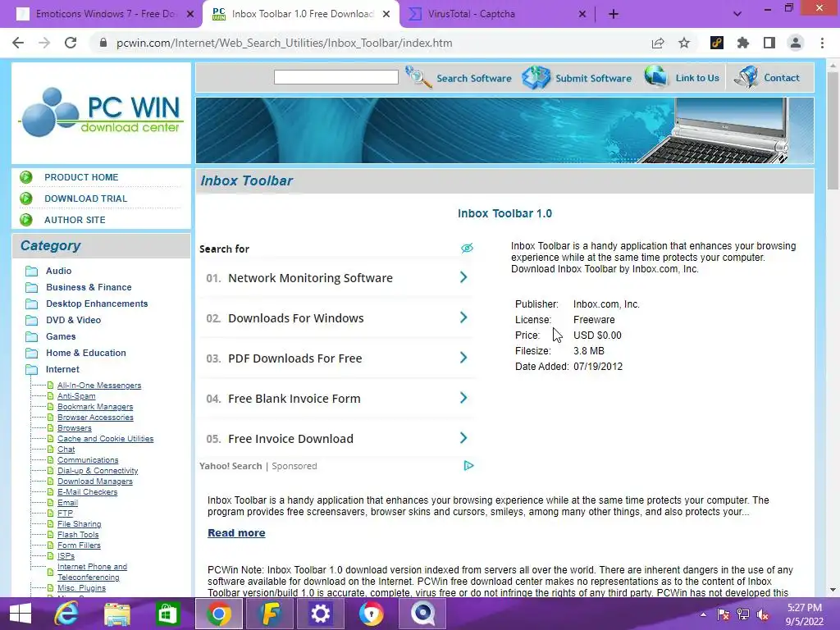The width and height of the screenshot is (840, 630).
Task: Click the yellow link extension icon
Action: coord(717,43)
